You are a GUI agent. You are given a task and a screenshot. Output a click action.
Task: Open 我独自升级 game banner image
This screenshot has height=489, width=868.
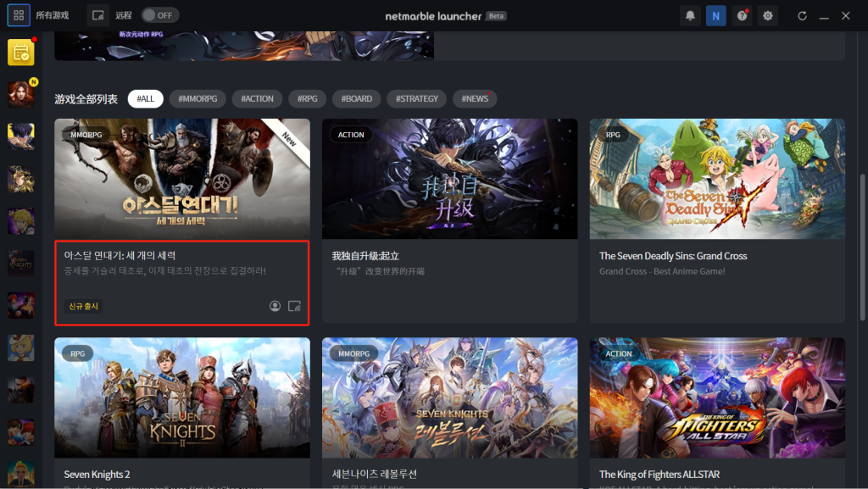coord(449,179)
